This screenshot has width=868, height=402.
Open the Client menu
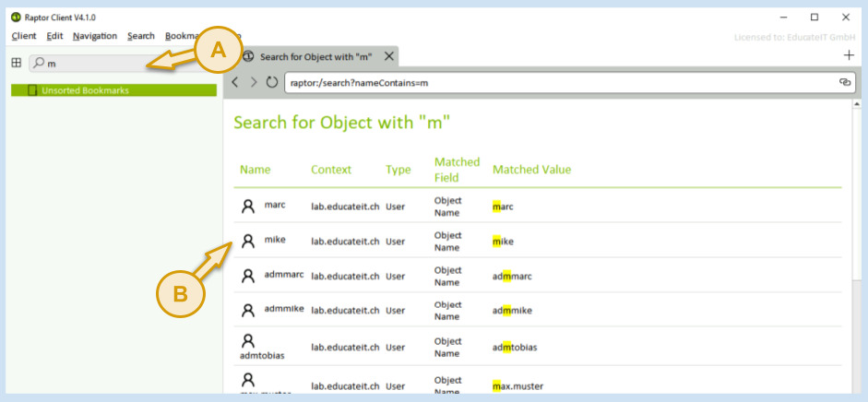click(x=24, y=36)
